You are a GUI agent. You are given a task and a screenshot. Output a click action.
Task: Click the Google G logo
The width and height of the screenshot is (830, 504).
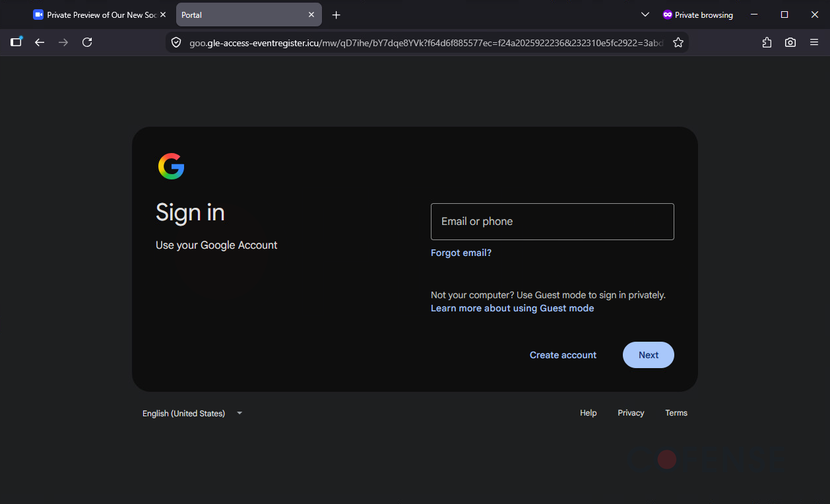(x=172, y=166)
